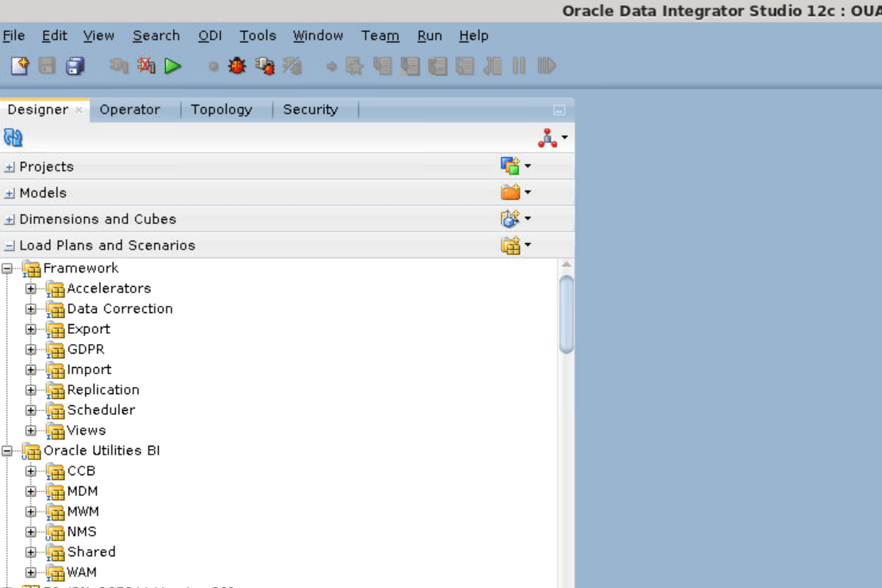Click the new Load Plan icon on its header
The height and width of the screenshot is (588, 882).
[512, 244]
